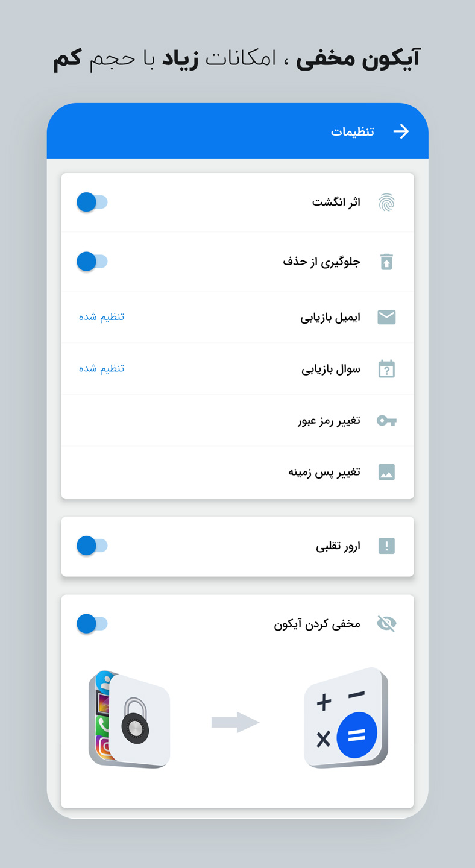
Task: Toggle the اثر انگشت fingerprint switch
Action: point(92,202)
